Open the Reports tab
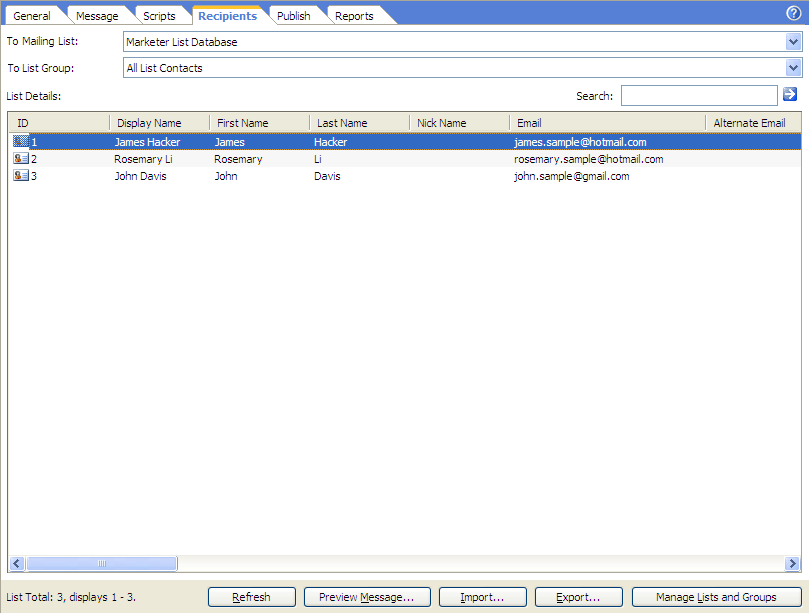The width and height of the screenshot is (810, 614). pyautogui.click(x=354, y=16)
